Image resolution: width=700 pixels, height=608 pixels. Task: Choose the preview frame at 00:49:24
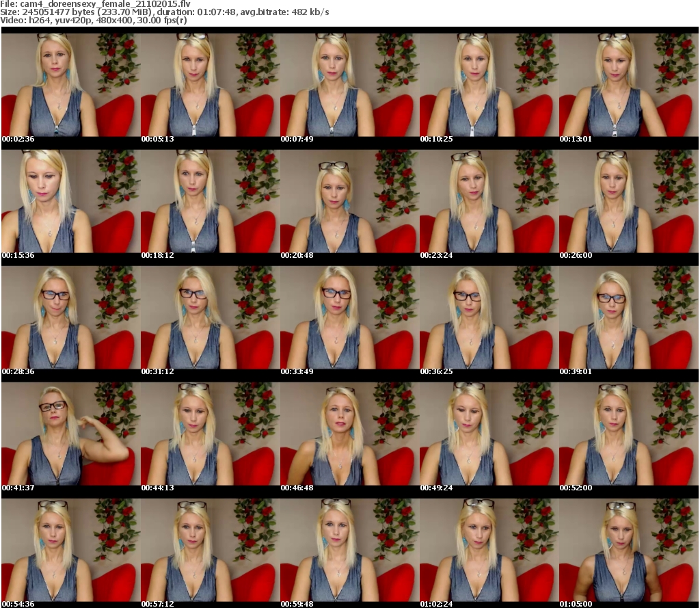pos(489,434)
